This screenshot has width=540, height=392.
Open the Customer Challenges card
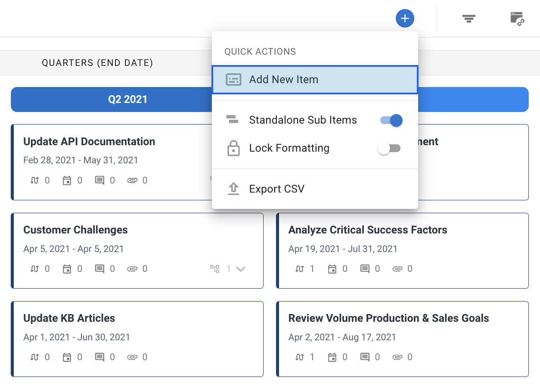[75, 230]
